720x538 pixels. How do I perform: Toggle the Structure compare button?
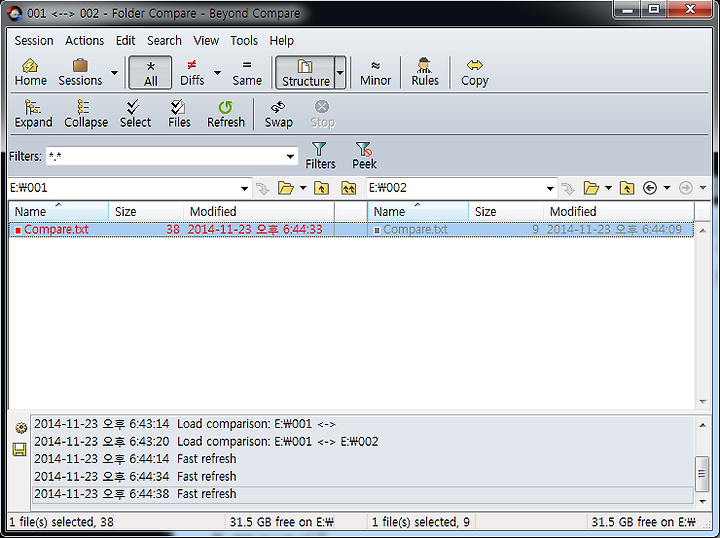(x=305, y=72)
